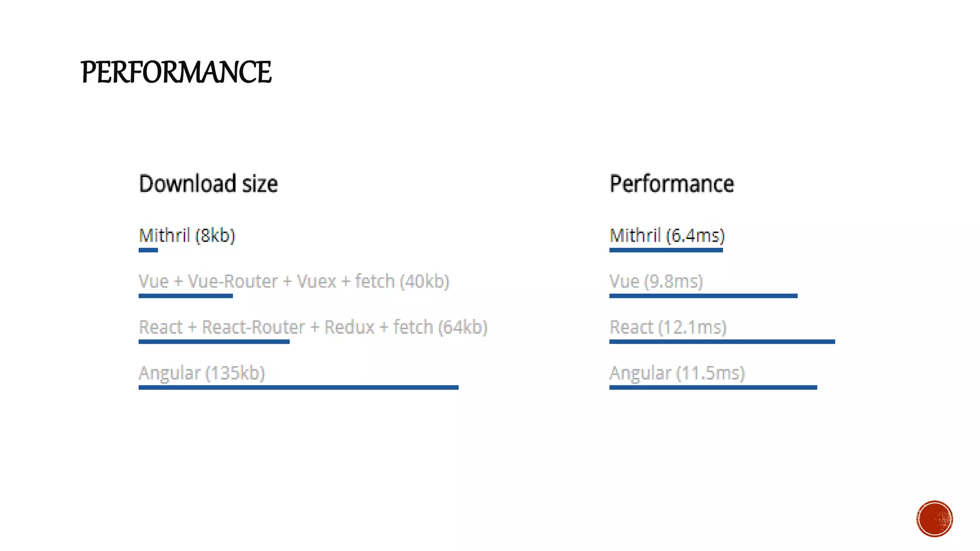The height and width of the screenshot is (551, 980).
Task: Click the short blue bar under Mithril (8kb)
Action: click(x=148, y=250)
